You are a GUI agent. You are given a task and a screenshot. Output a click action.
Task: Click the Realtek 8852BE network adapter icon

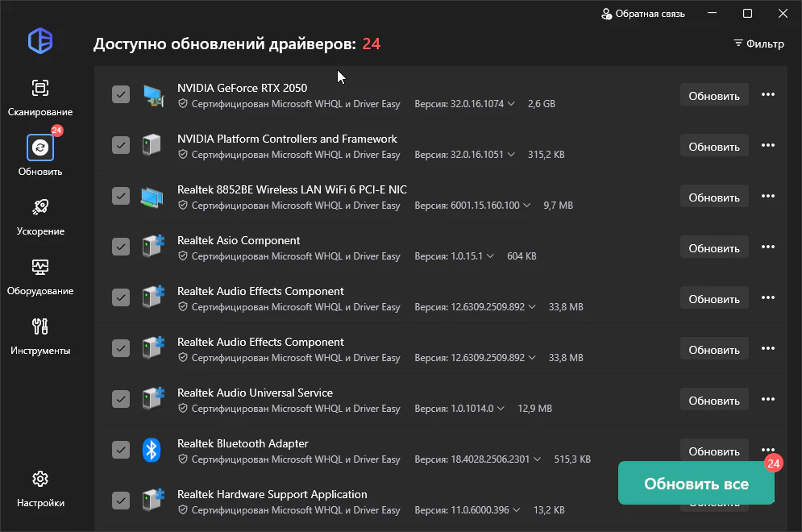152,197
